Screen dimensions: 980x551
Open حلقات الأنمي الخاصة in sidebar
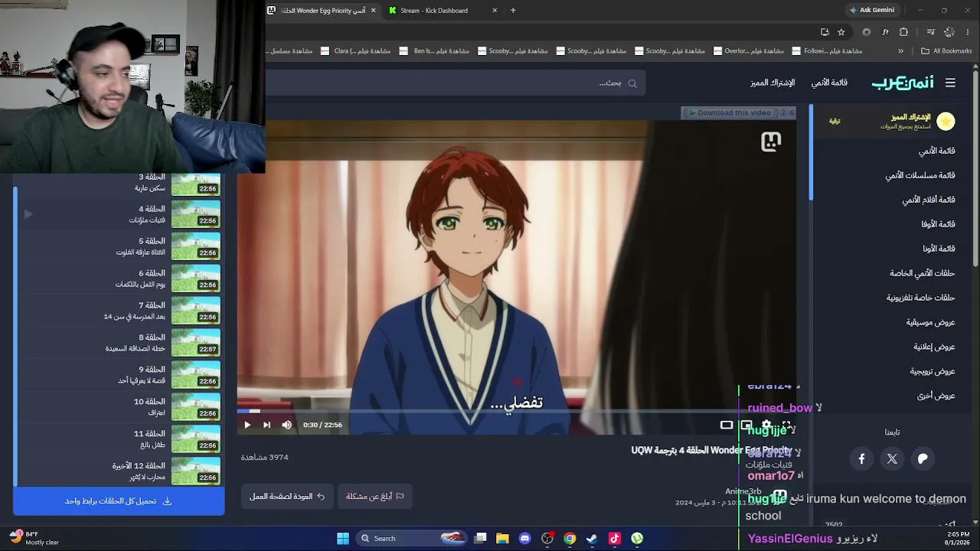922,273
